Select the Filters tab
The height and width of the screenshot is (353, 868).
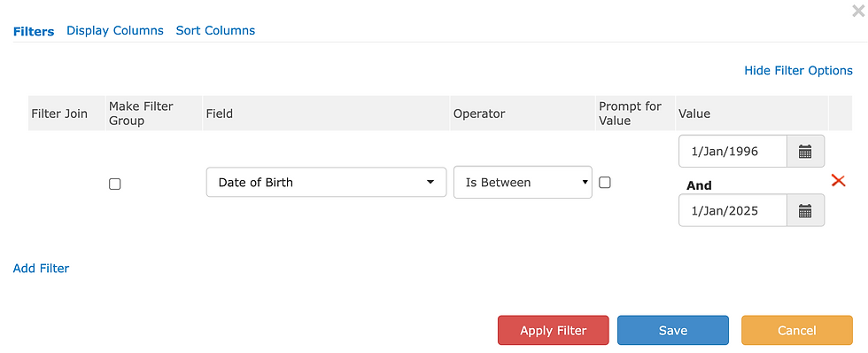click(34, 31)
